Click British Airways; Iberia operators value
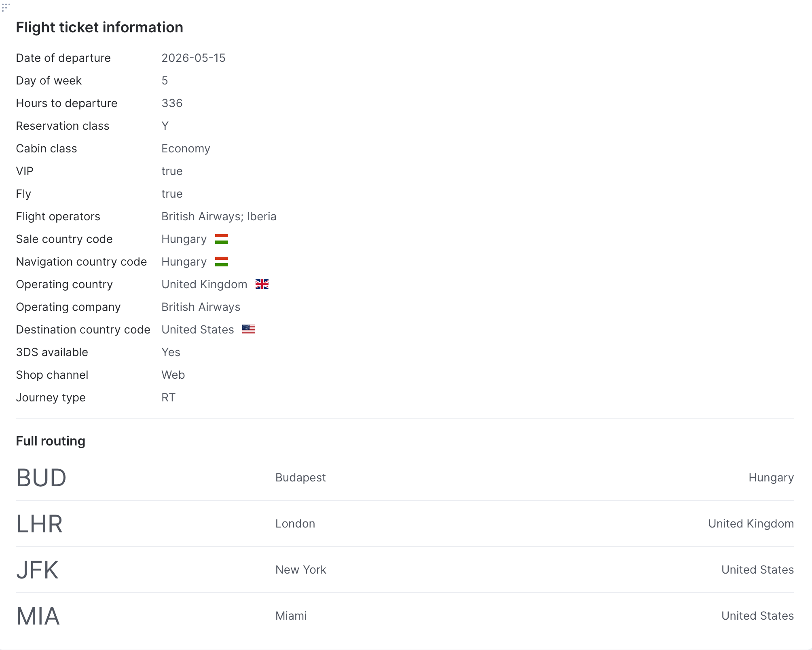This screenshot has height=650, width=812. tap(219, 216)
